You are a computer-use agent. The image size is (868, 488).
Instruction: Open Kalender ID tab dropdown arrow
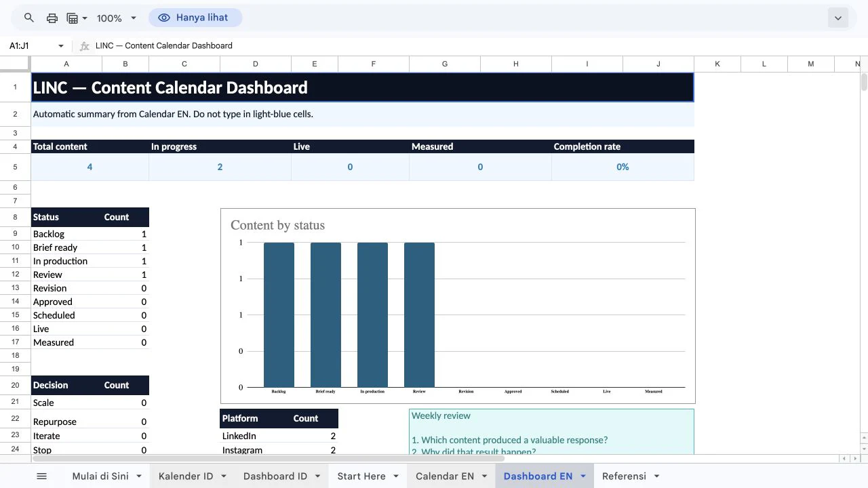pyautogui.click(x=224, y=476)
